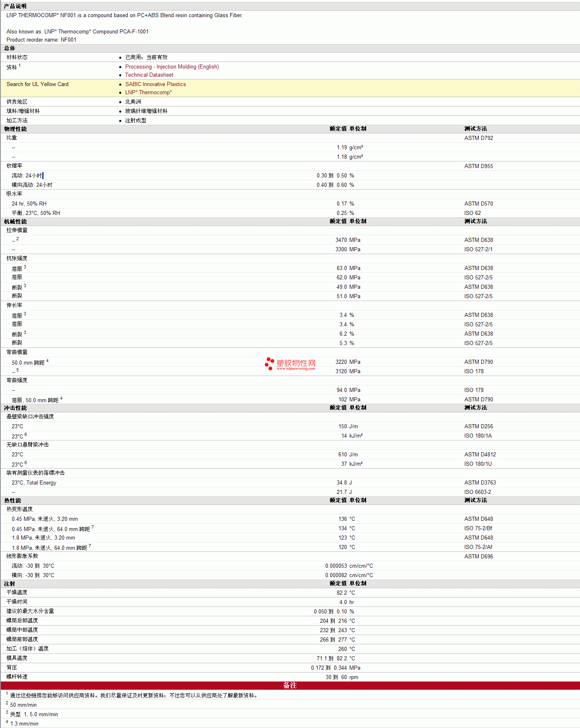Click the red '备注' notes header
Image resolution: width=580 pixels, height=728 pixels.
coord(290,686)
